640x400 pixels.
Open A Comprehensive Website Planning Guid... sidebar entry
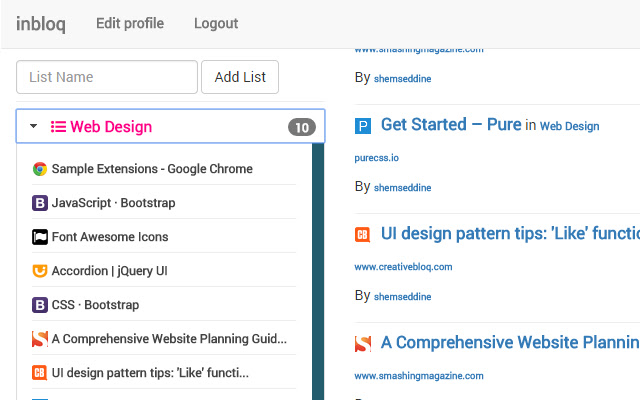(x=169, y=339)
